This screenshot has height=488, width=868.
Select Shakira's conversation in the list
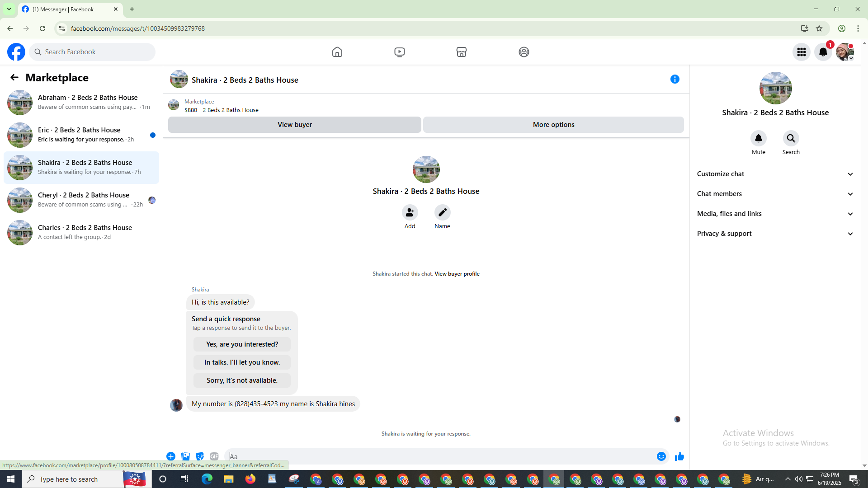(x=81, y=168)
